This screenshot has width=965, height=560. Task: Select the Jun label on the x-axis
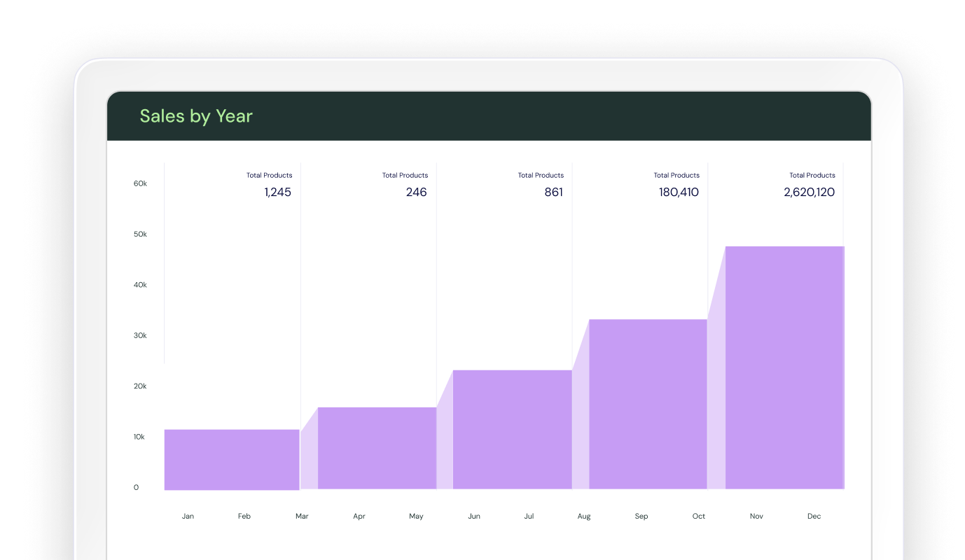click(474, 516)
